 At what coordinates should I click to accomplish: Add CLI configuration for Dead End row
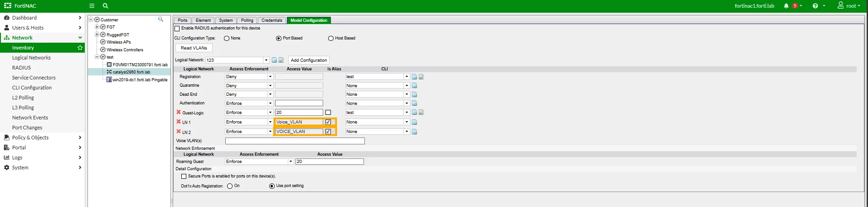click(x=414, y=94)
